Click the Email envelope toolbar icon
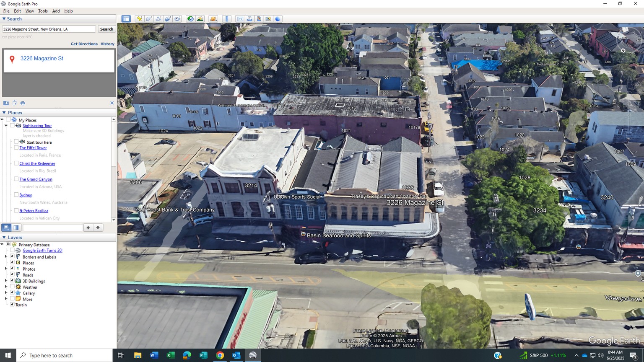This screenshot has width=644, height=362. click(240, 19)
